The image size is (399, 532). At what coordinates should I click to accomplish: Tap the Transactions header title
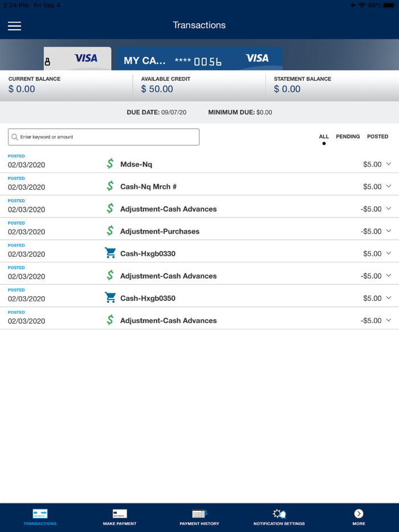pyautogui.click(x=199, y=25)
